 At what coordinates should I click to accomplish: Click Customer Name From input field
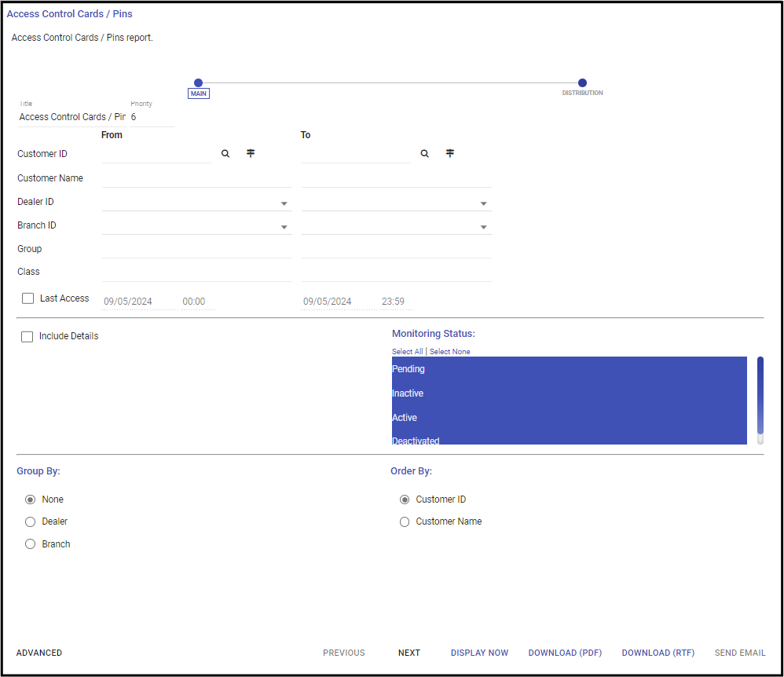[197, 178]
